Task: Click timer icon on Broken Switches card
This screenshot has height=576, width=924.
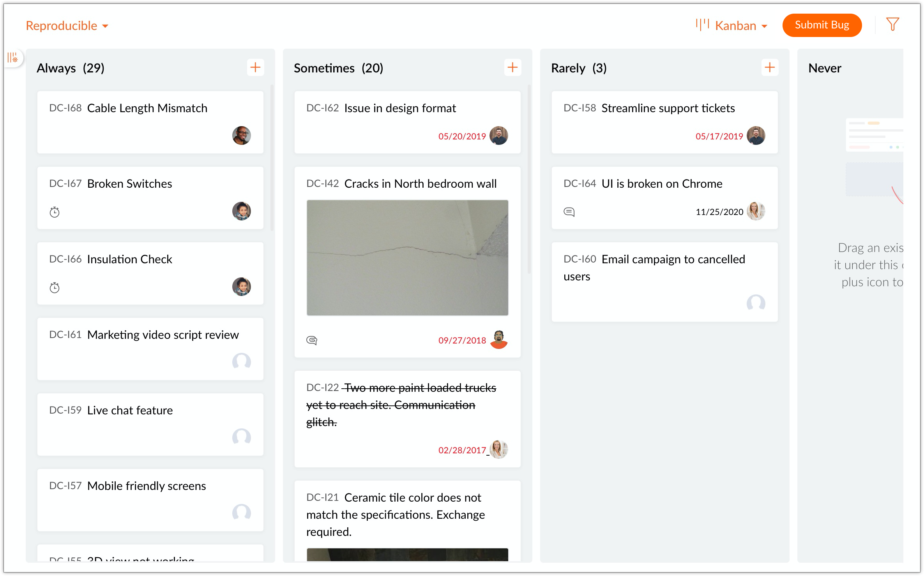Action: coord(55,212)
